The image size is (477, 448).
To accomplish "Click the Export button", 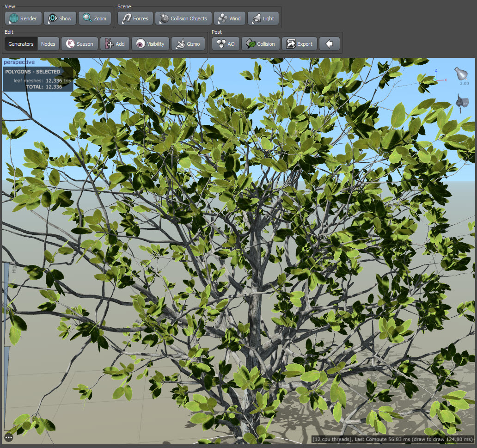I will click(x=300, y=44).
